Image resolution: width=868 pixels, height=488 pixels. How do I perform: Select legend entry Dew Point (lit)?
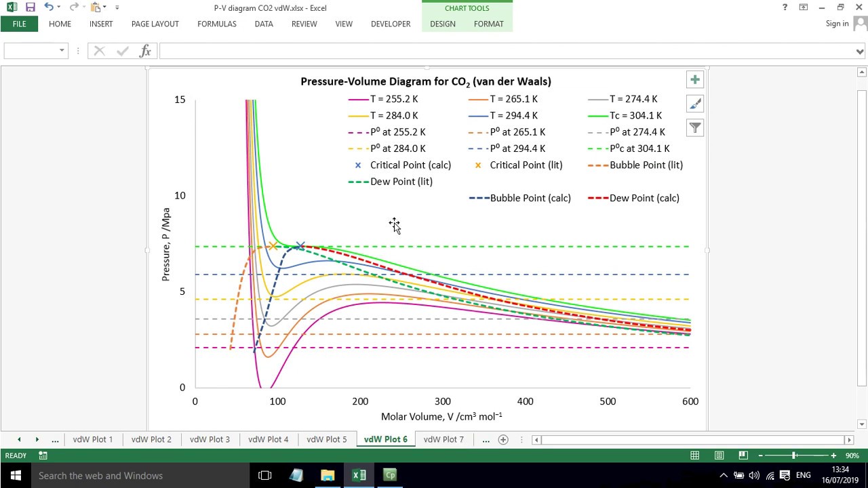[x=390, y=182]
